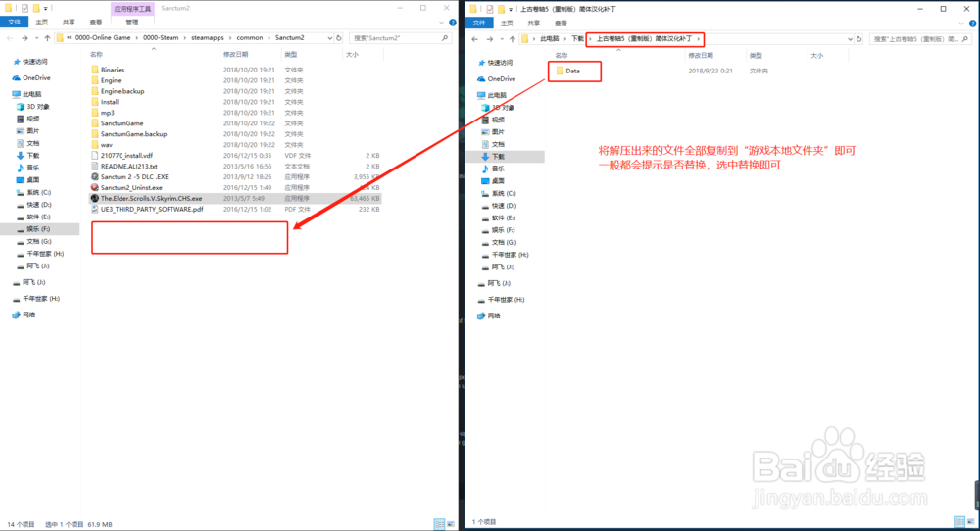Select Sanctum 2 -5 DLC .EXE
This screenshot has height=531, width=980.
tap(134, 176)
